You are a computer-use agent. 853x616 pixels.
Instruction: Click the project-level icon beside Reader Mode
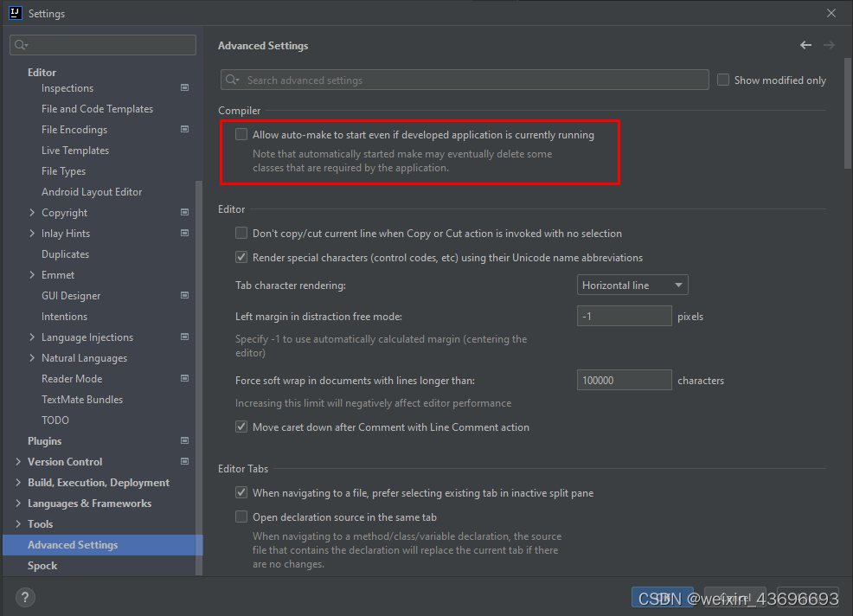[185, 378]
